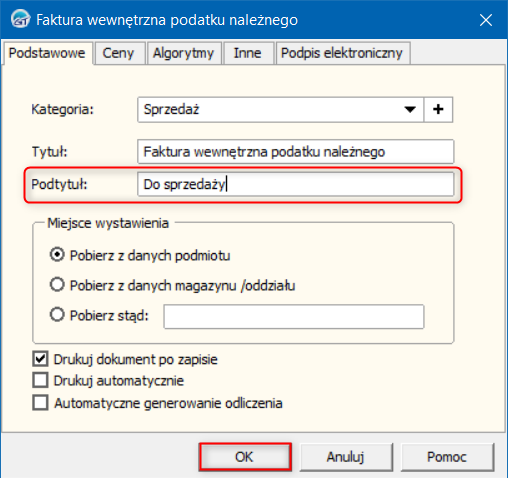Viewport: 508px width, 478px height.
Task: Confirm with the OK button
Action: (245, 457)
